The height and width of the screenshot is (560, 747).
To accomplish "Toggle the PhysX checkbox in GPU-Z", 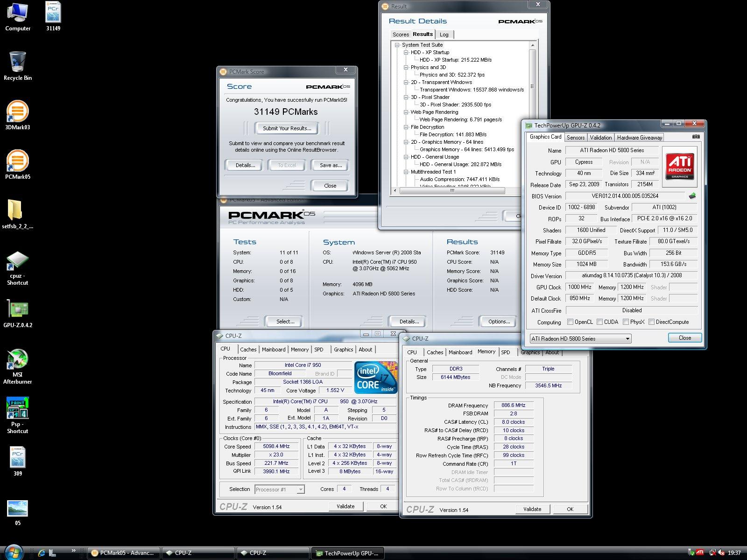I will 626,322.
